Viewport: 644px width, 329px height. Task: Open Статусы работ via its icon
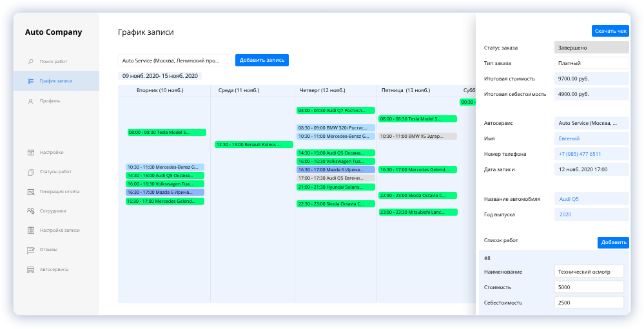click(x=31, y=173)
